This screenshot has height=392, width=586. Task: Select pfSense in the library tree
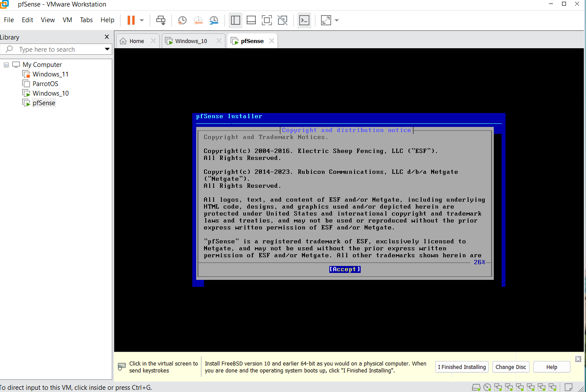(x=44, y=103)
